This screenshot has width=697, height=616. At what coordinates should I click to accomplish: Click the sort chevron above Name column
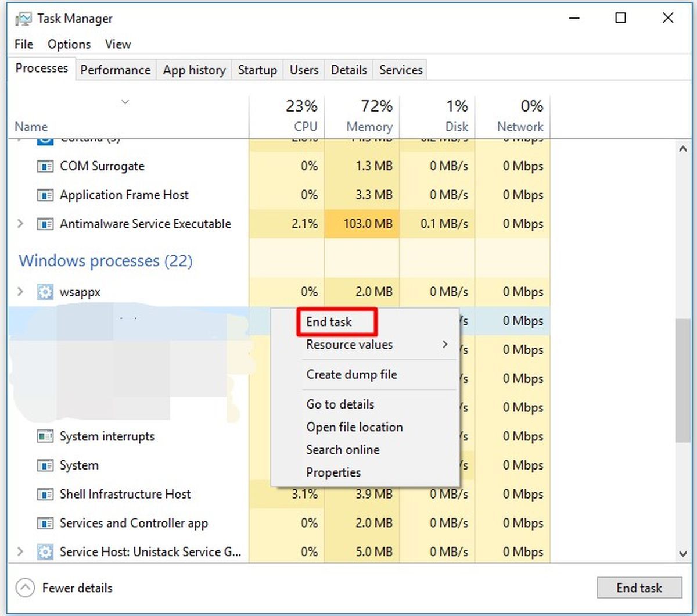[125, 102]
